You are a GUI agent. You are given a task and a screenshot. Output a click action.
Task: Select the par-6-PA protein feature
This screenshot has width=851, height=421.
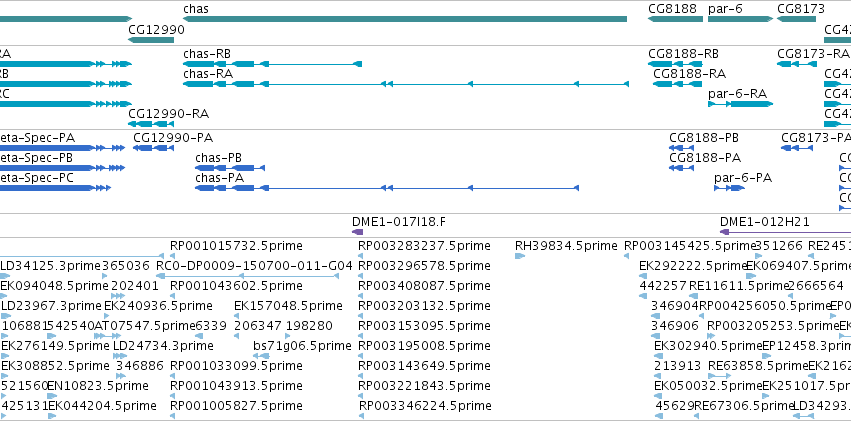coord(729,188)
